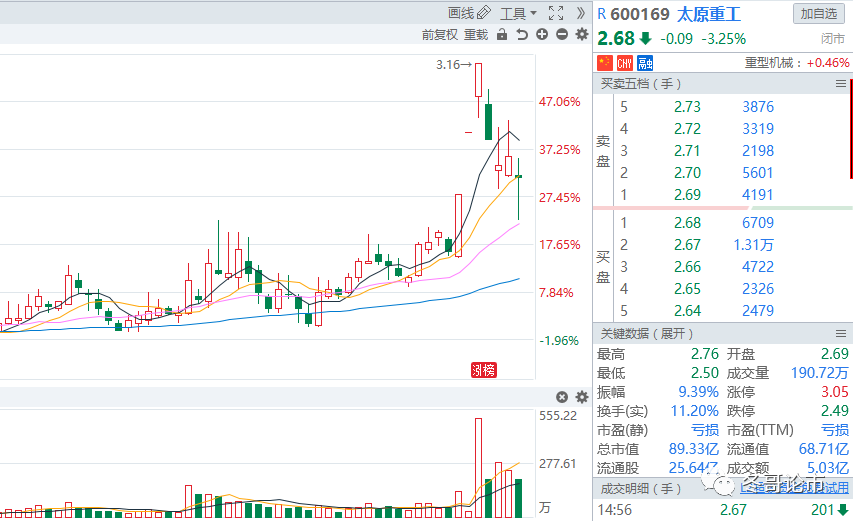This screenshot has height=521, width=853.
Task: Click the blue 融 margin badge
Action: (645, 64)
